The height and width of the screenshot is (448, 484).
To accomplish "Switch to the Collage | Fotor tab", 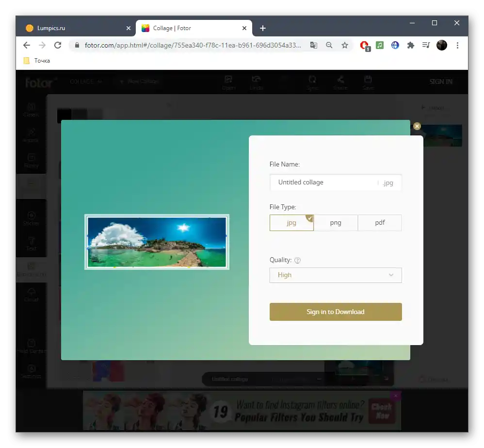I will pos(194,28).
